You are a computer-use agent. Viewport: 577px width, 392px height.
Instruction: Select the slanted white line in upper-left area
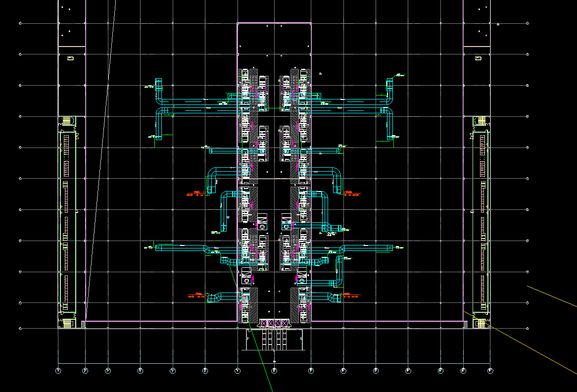100,160
